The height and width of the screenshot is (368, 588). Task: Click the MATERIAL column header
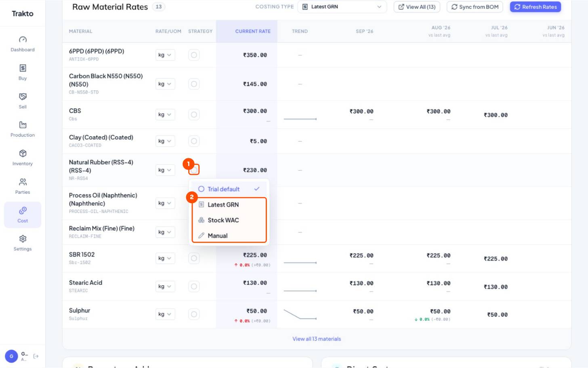80,31
